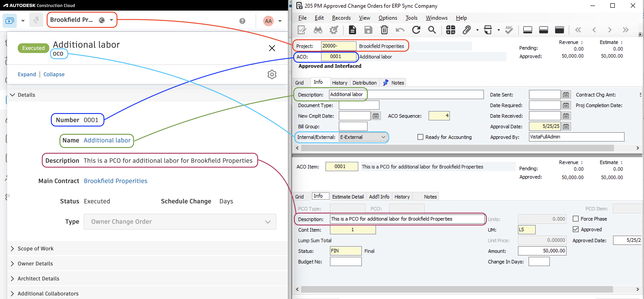This screenshot has height=299, width=644.
Task: Click the save disk icon
Action: [x=368, y=30]
